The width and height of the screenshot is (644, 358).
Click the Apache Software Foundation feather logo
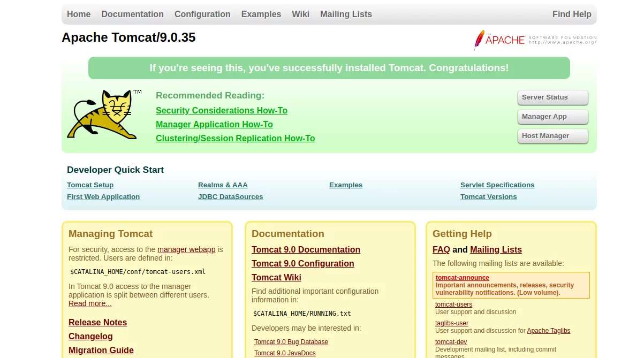[535, 41]
